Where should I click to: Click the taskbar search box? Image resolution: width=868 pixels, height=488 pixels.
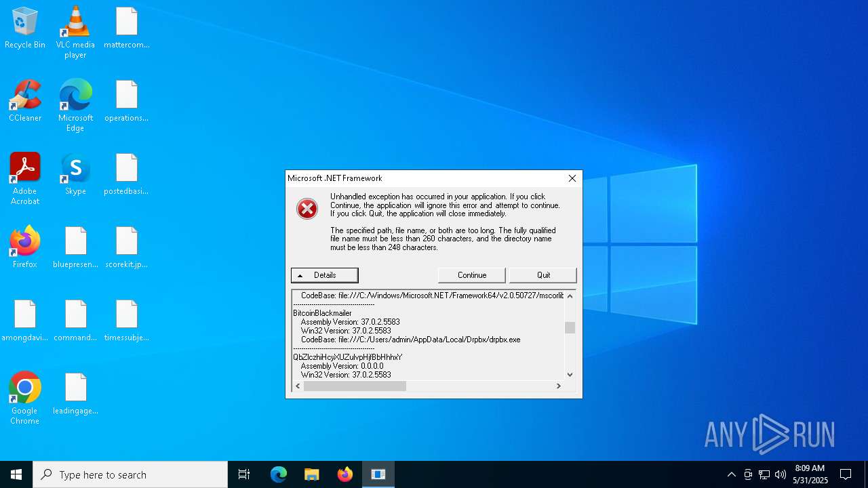pos(130,474)
